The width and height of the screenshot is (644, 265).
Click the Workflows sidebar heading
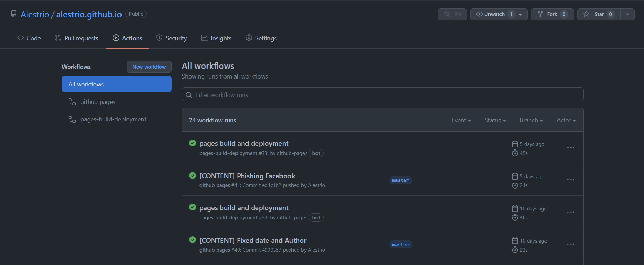coord(76,67)
